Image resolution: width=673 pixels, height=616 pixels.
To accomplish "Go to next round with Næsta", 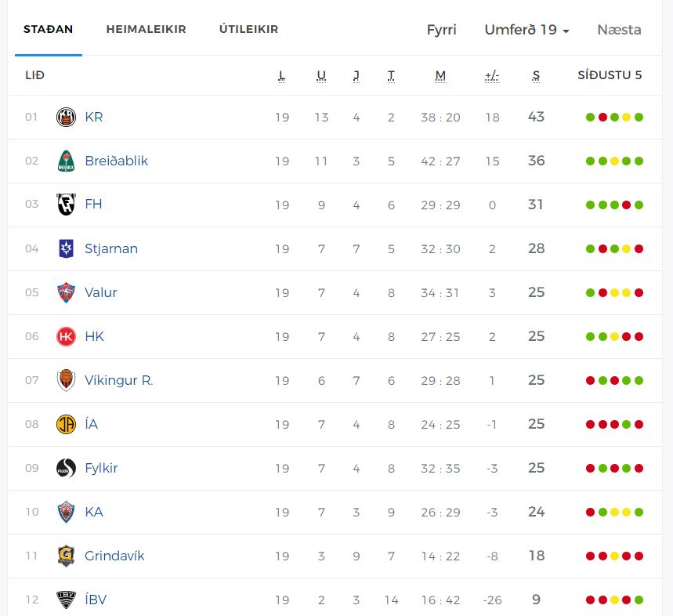I will (x=620, y=30).
